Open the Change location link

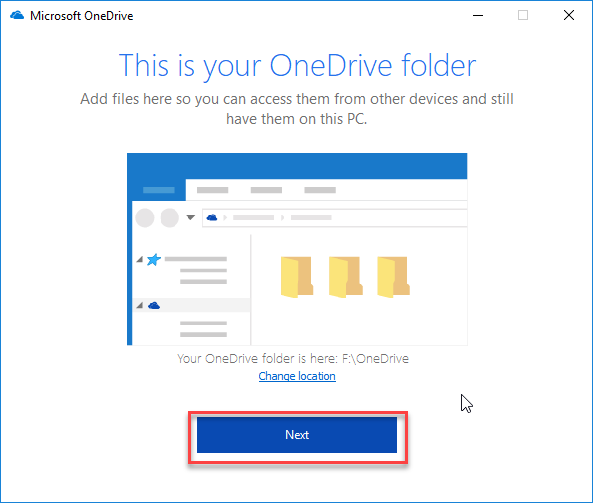coord(297,376)
